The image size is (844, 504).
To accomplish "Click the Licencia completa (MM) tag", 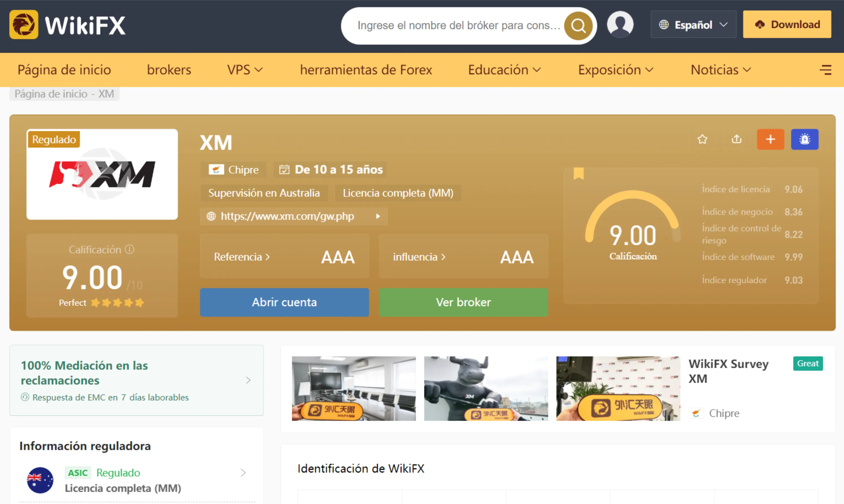I will 398,193.
